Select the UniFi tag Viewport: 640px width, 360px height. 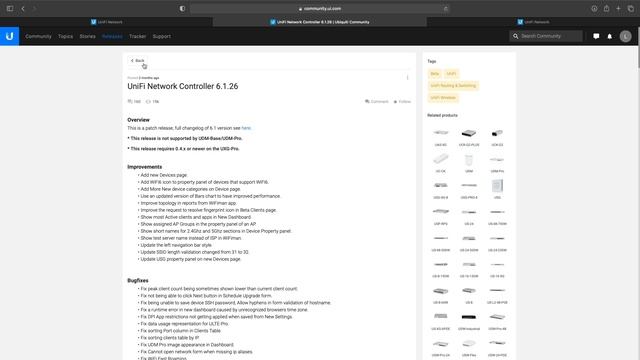click(451, 74)
